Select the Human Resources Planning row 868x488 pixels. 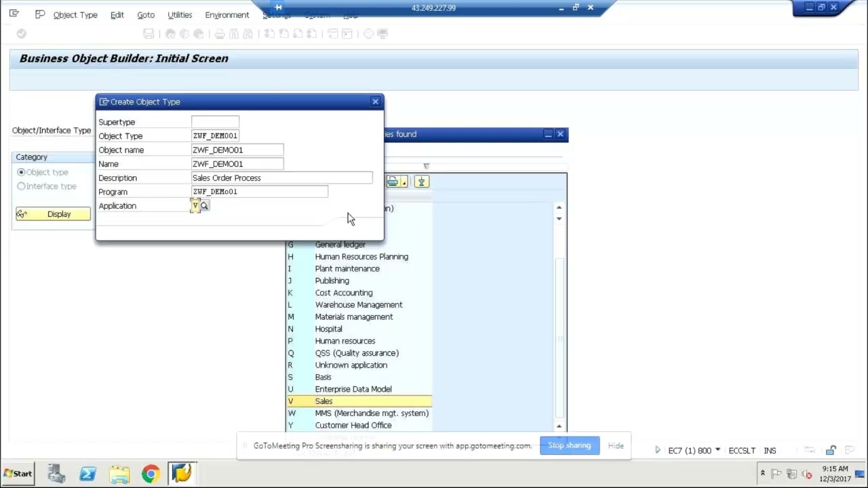(x=359, y=257)
